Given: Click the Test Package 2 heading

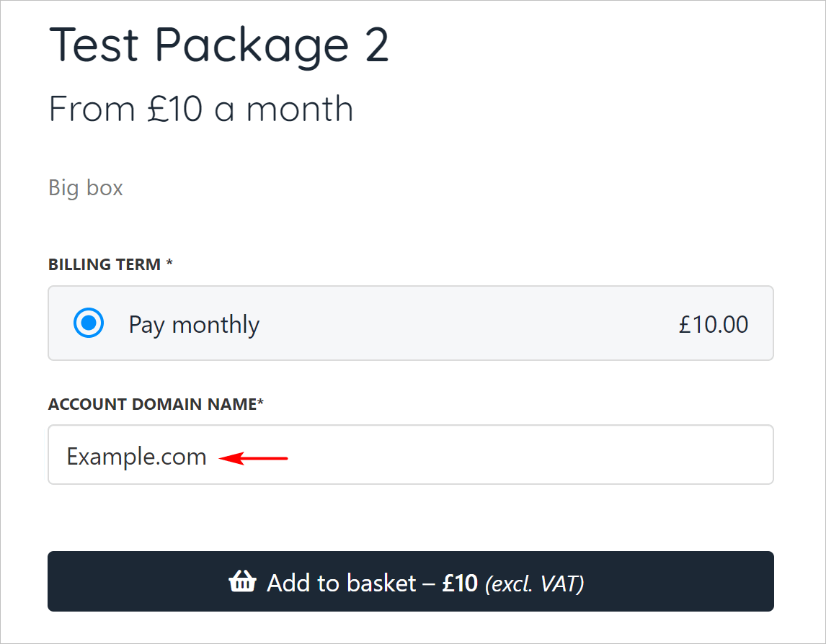Looking at the screenshot, I should [x=219, y=45].
